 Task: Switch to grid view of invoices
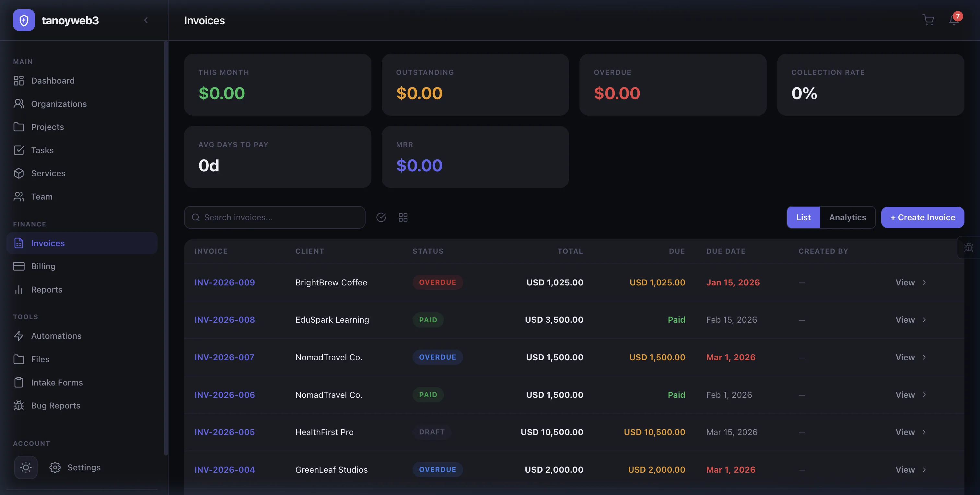[403, 217]
